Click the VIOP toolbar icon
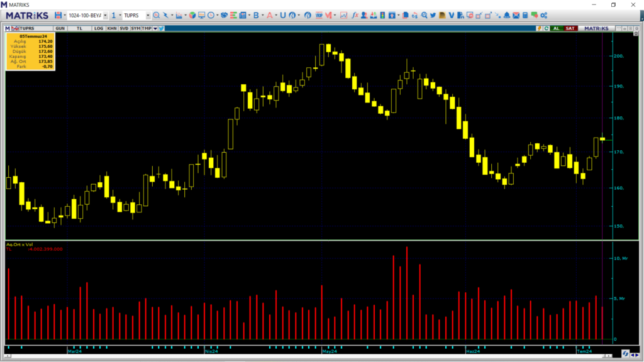This screenshot has width=644, height=362. 319,15
